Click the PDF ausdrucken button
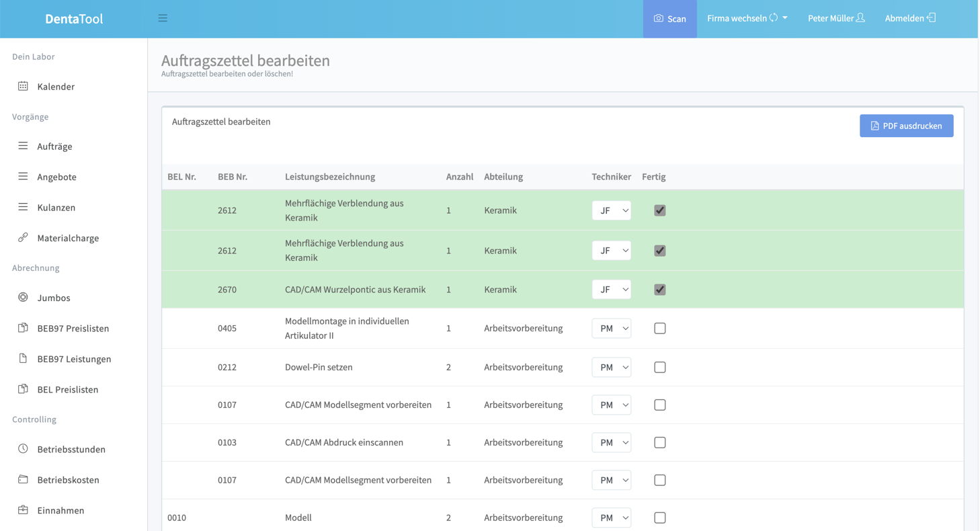Screen dimensions: 980x531 pyautogui.click(x=905, y=126)
